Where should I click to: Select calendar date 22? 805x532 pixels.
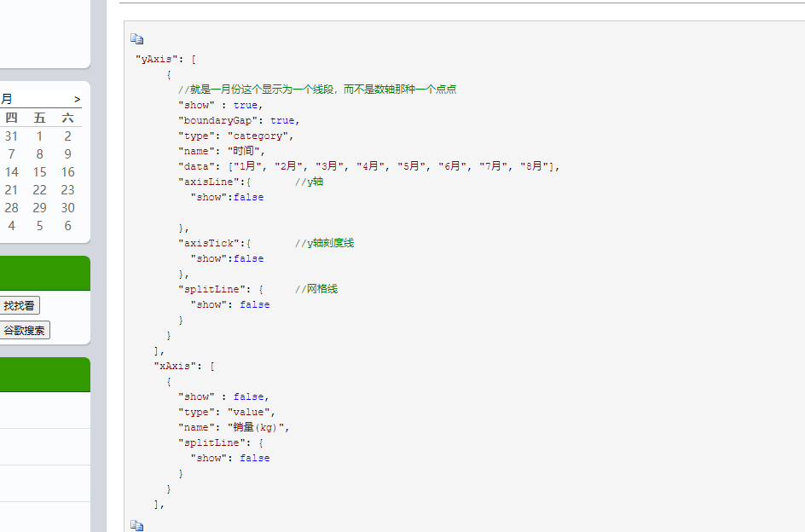39,190
